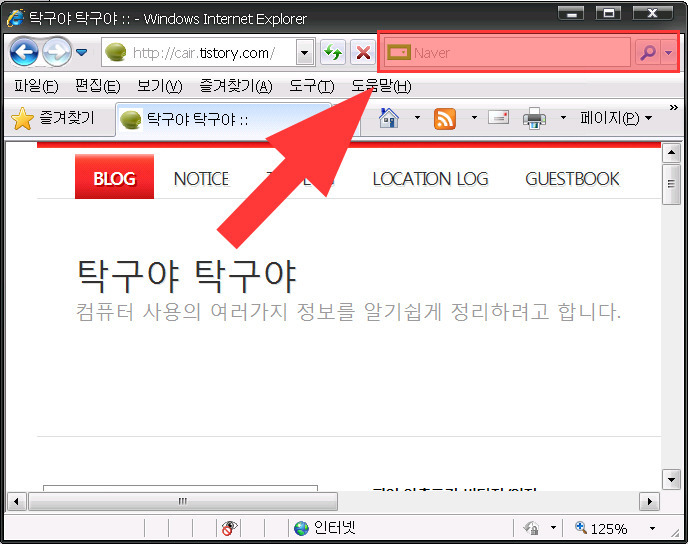The image size is (688, 544).
Task: Click the Forward navigation arrow button
Action: [57, 52]
